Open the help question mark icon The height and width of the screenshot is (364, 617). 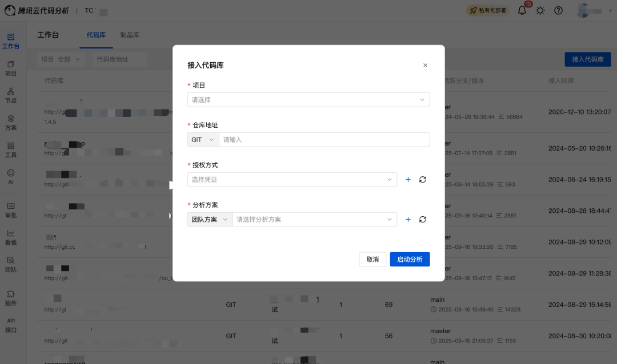pos(558,11)
